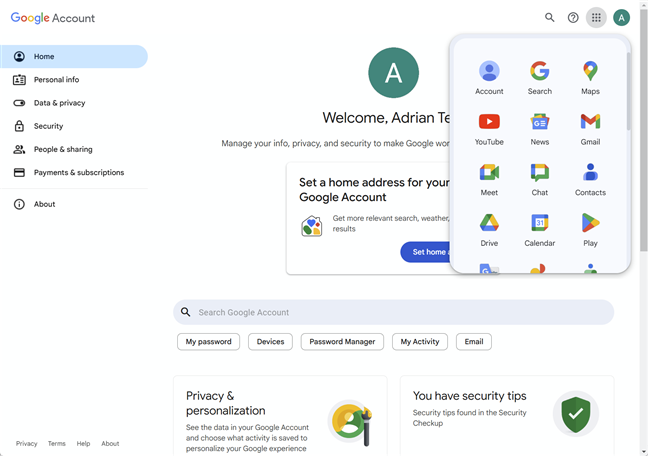Open the account avatar menu
648x456 pixels.
click(x=621, y=17)
